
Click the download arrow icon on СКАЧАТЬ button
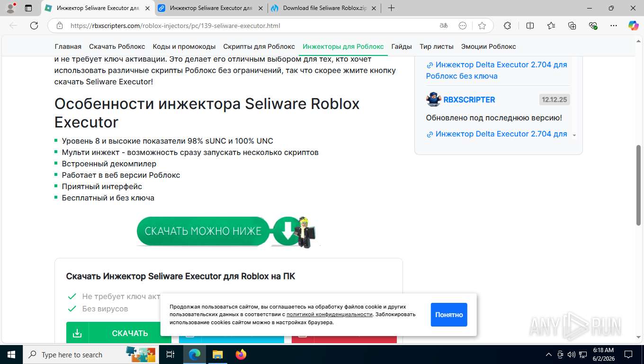tap(77, 333)
